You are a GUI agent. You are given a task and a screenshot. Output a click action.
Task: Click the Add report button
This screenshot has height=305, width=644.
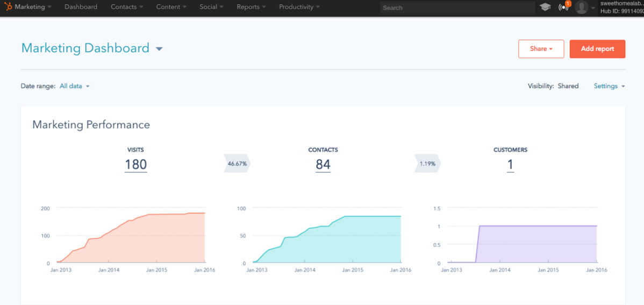[x=597, y=49]
